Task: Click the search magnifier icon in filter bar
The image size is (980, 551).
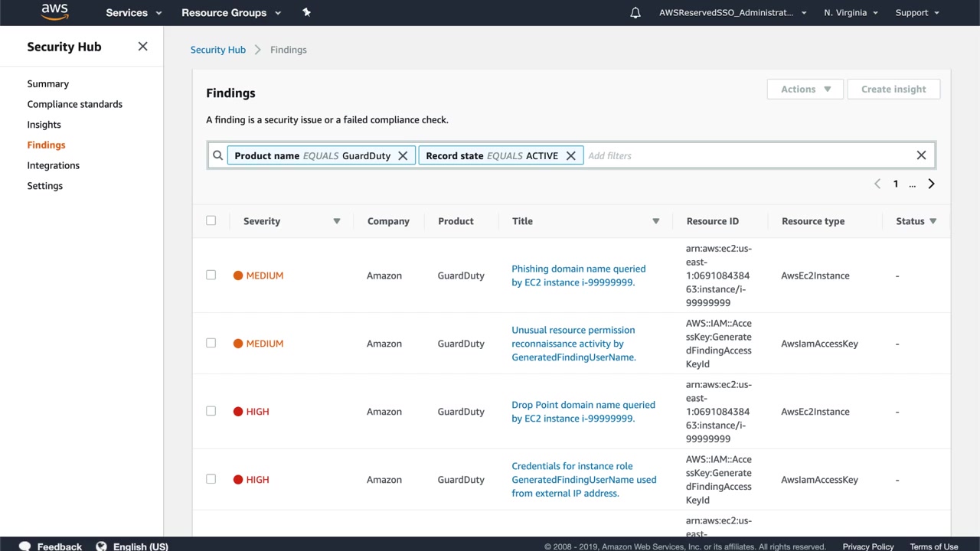Action: point(218,156)
